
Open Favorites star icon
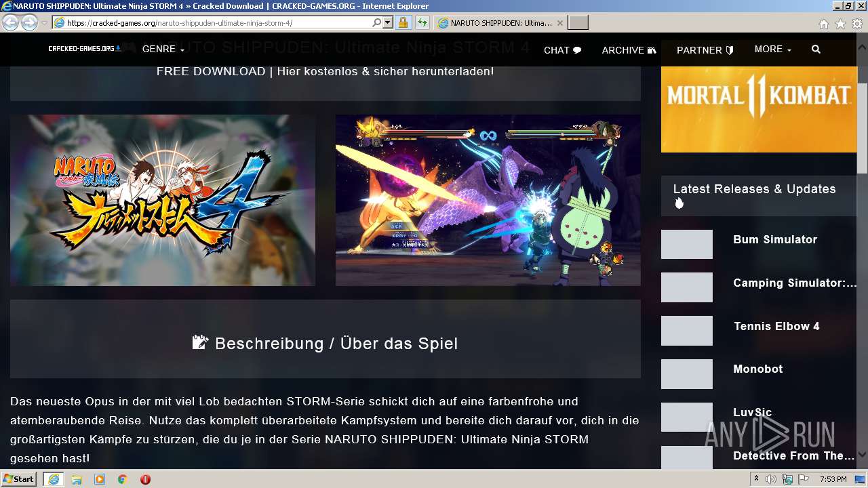coord(840,24)
